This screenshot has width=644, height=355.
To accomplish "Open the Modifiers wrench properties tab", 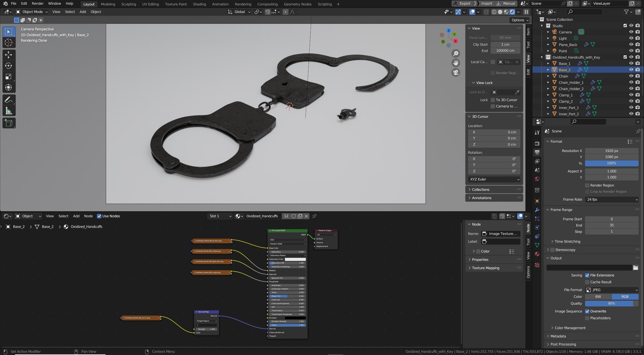I will [537, 210].
